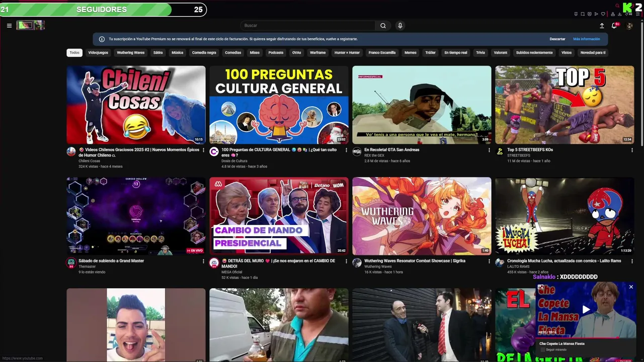Click the YouTube logo next to the menu
The width and height of the screenshot is (644, 362).
(x=31, y=25)
